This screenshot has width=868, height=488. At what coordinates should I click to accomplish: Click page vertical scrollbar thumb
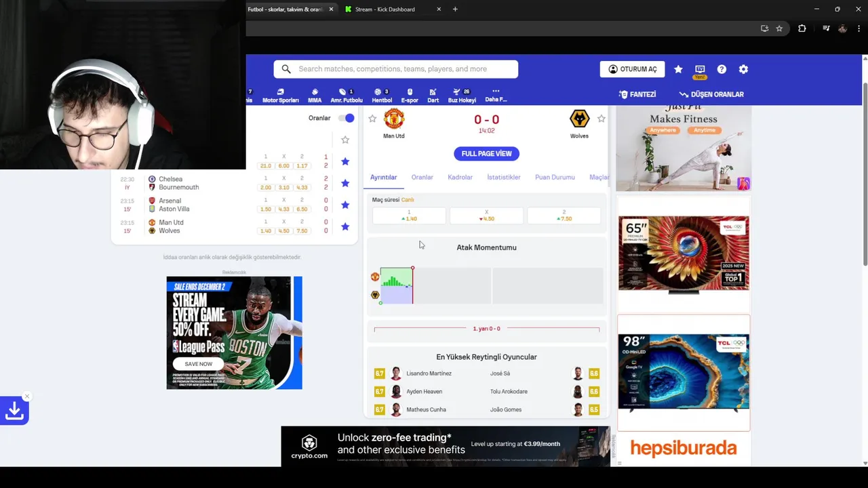(x=865, y=173)
